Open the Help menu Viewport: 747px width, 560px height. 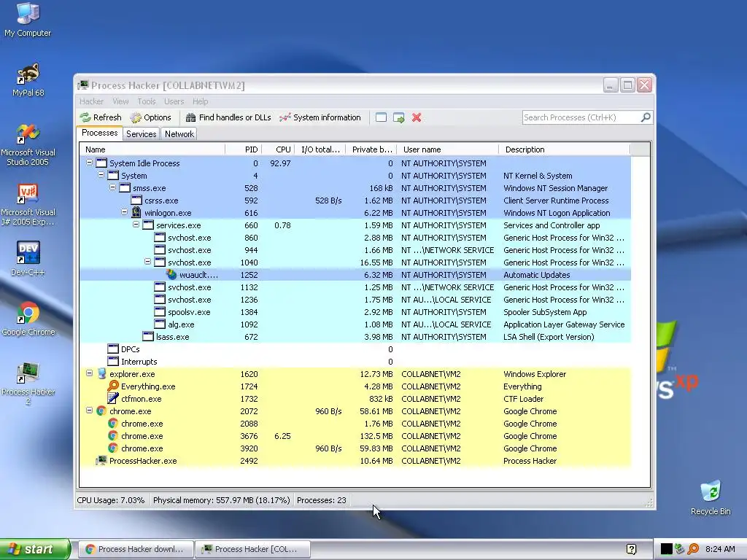click(x=200, y=101)
